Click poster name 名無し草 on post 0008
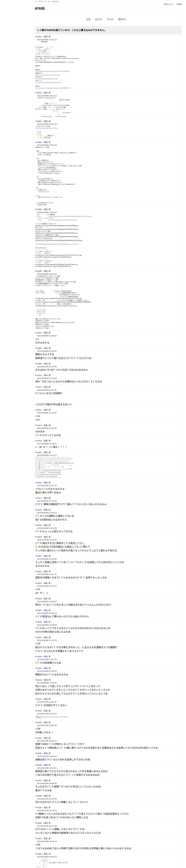186x868 pixels. tap(47, 348)
